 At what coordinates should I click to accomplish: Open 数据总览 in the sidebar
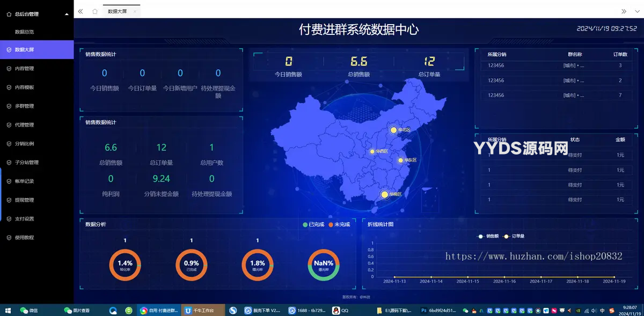(24, 32)
